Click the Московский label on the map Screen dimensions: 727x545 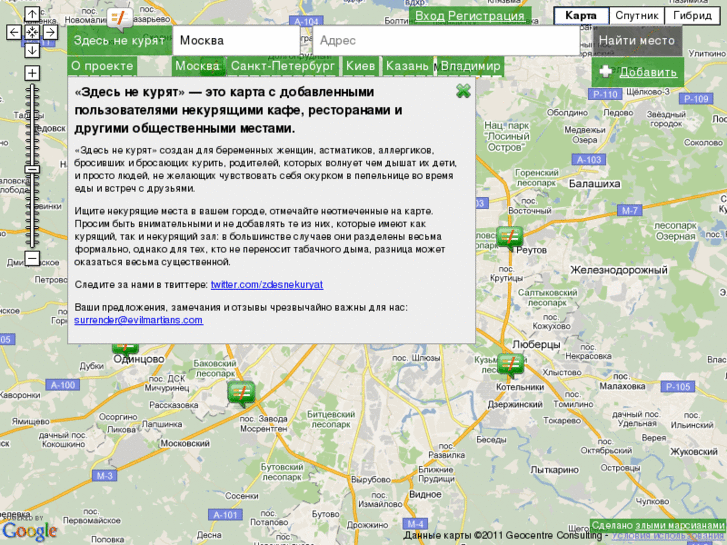click(185, 443)
